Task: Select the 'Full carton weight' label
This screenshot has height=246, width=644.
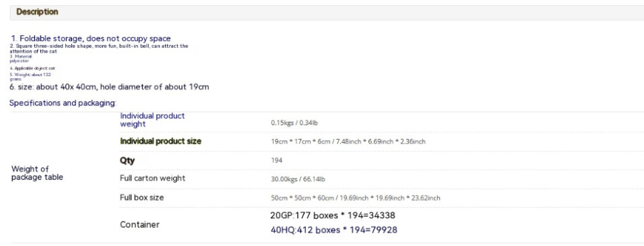Action: pyautogui.click(x=152, y=178)
